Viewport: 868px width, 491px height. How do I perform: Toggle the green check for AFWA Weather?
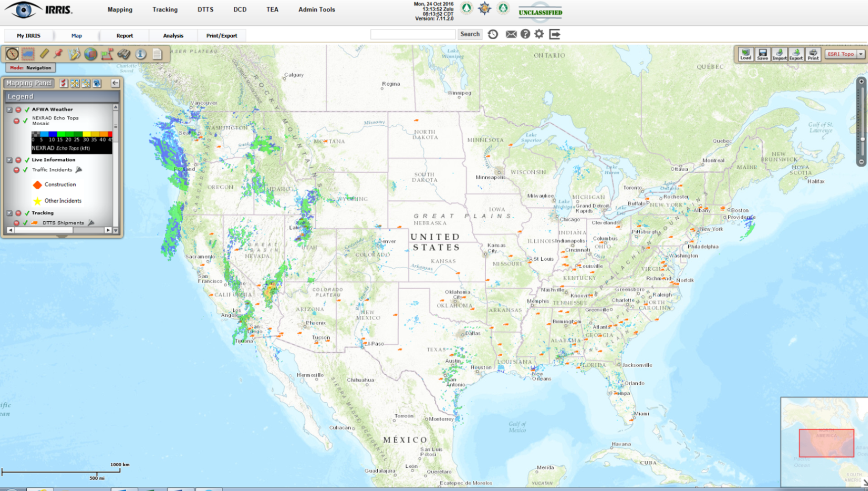[x=27, y=109]
